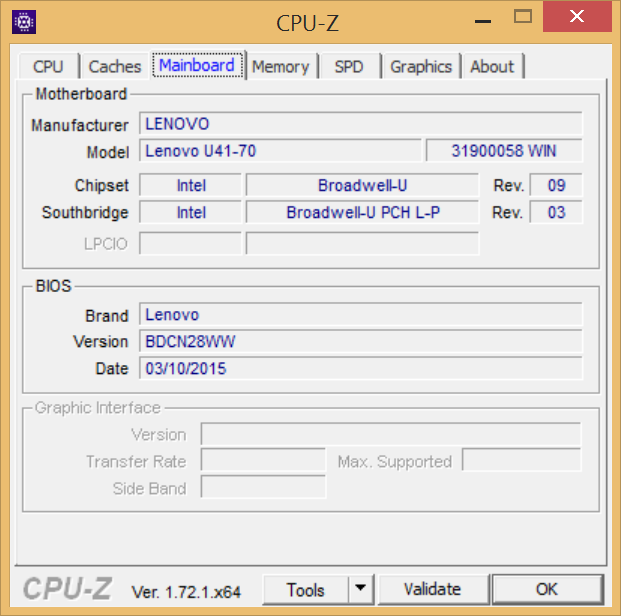Screen dimensions: 621x616
Task: Click the Southbridge Rev. 03 value
Action: point(556,212)
